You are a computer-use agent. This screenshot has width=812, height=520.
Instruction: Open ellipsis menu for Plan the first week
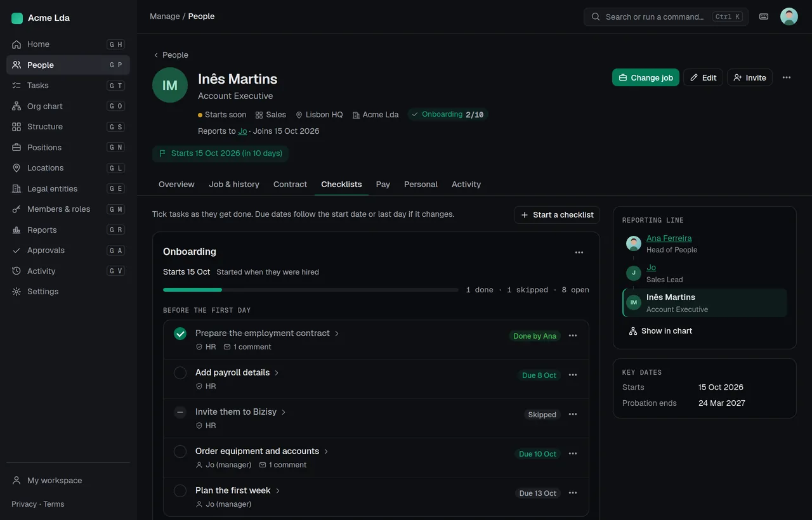(x=573, y=493)
